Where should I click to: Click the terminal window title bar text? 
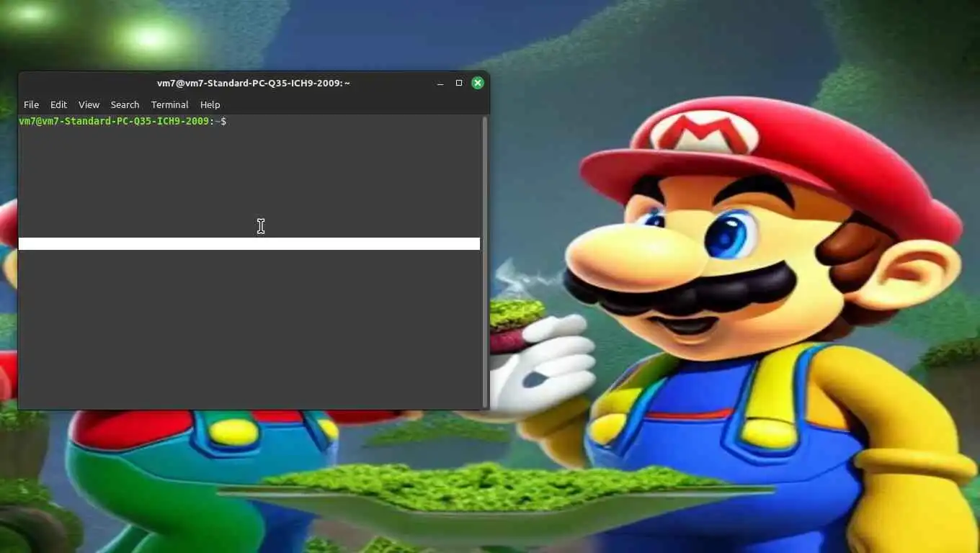point(254,83)
